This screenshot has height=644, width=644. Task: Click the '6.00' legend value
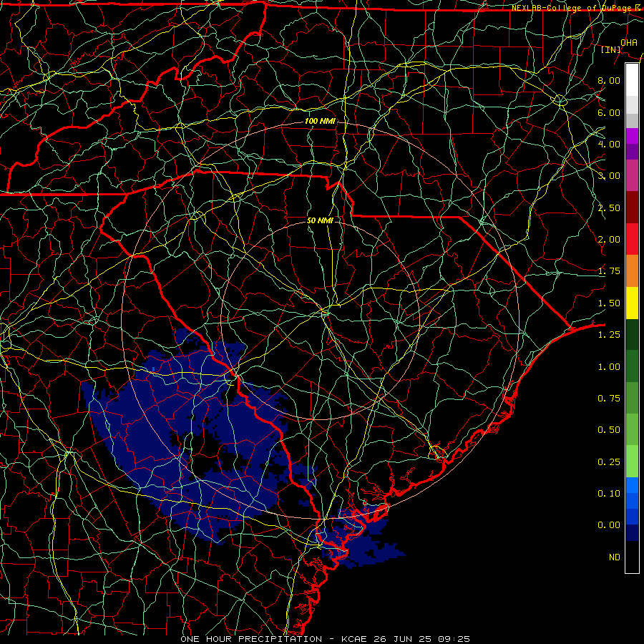[x=609, y=112]
